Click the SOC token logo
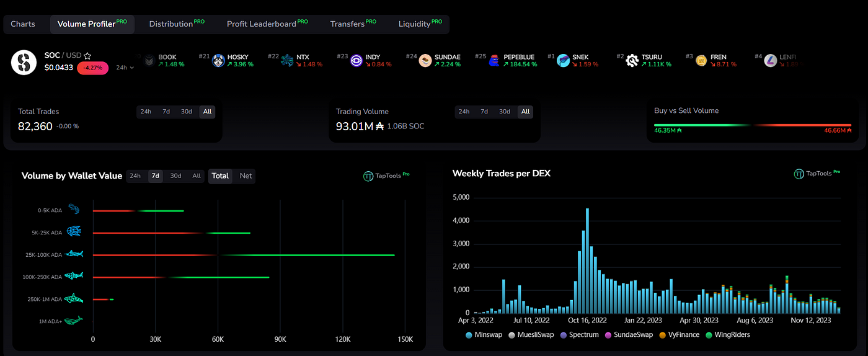 [x=24, y=62]
